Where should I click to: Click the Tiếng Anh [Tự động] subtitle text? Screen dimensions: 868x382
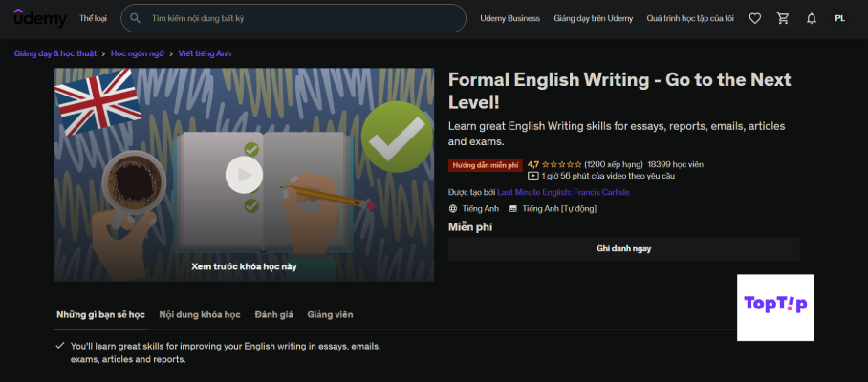pos(559,209)
